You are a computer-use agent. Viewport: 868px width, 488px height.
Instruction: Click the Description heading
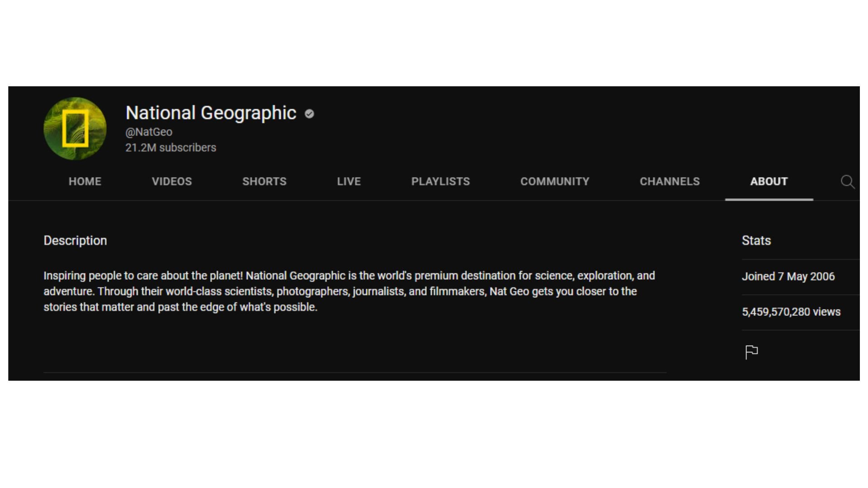75,240
